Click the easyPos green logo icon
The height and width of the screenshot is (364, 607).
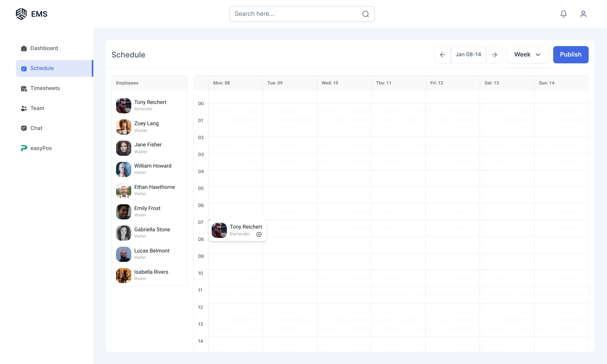[x=24, y=148]
